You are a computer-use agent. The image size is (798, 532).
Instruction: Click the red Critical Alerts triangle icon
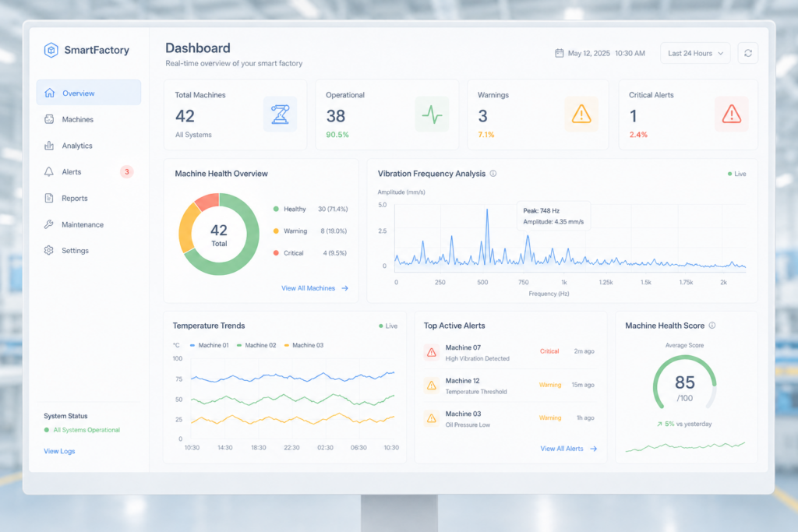point(731,115)
